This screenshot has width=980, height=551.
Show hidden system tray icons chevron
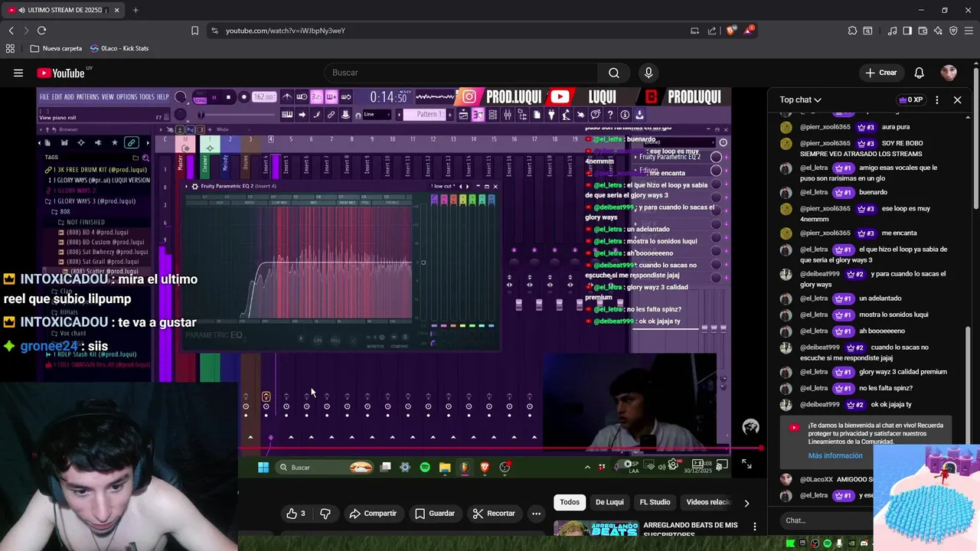(587, 467)
